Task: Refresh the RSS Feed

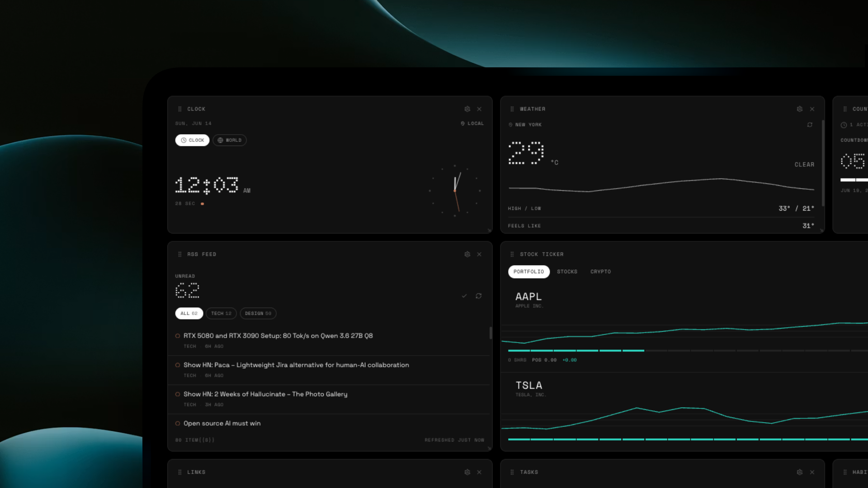Action: tap(479, 296)
